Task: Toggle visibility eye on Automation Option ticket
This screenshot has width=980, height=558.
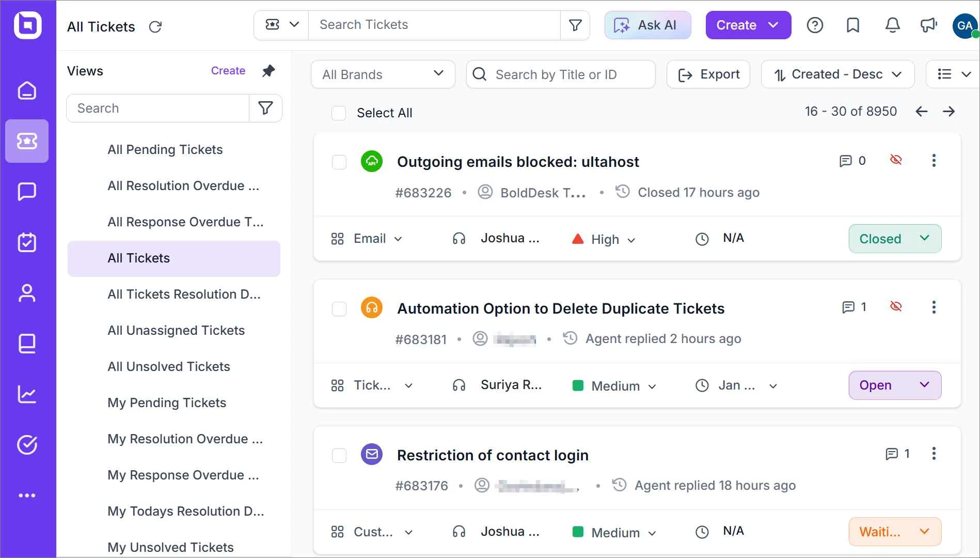Action: [x=896, y=307]
